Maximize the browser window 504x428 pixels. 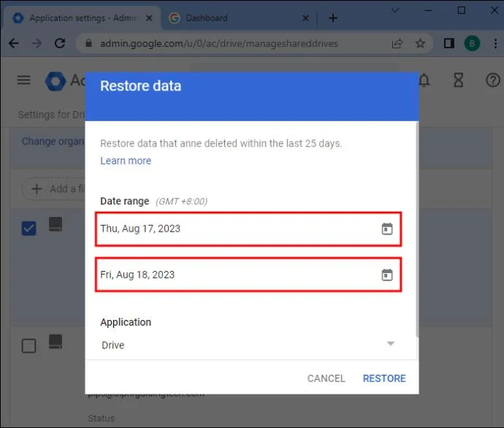[461, 10]
